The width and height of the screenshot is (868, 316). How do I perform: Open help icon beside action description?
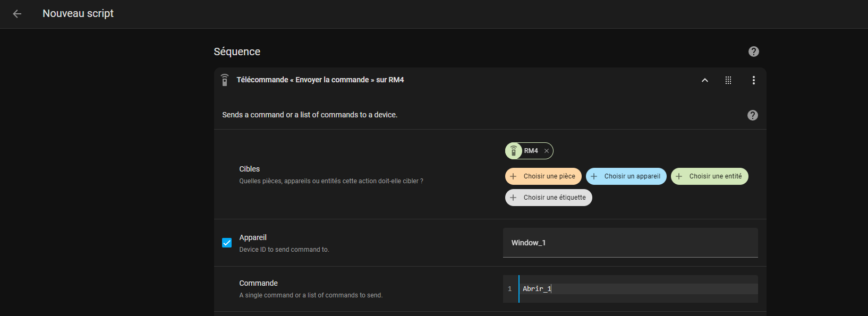(x=752, y=115)
